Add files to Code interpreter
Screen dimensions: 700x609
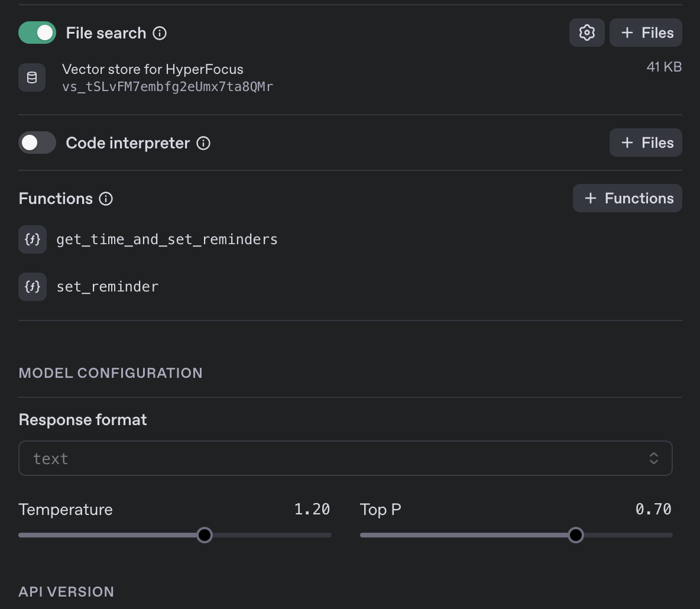646,142
